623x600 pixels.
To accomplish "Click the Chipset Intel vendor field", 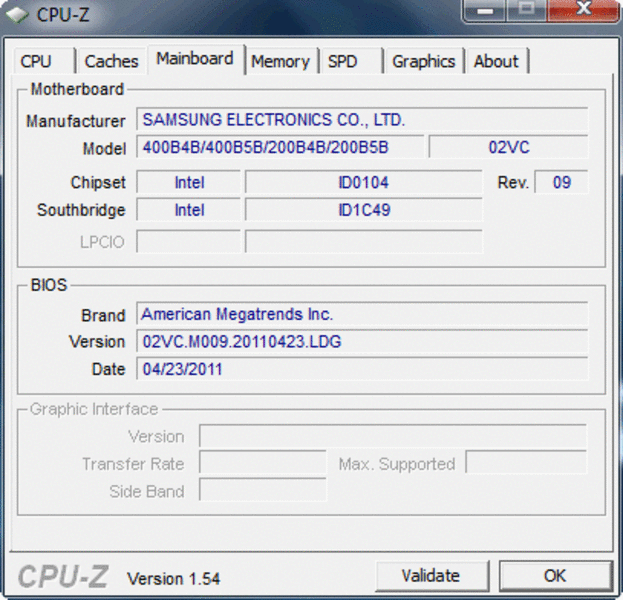I will (x=189, y=182).
